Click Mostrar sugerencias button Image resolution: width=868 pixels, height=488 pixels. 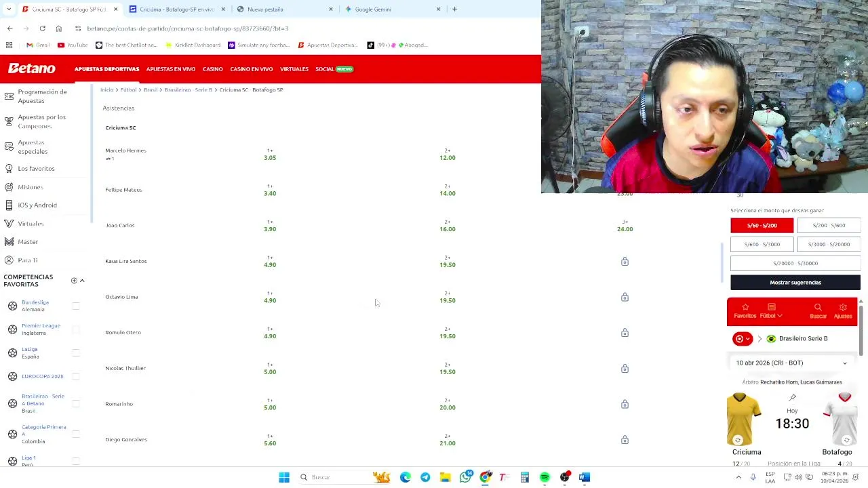(x=795, y=282)
